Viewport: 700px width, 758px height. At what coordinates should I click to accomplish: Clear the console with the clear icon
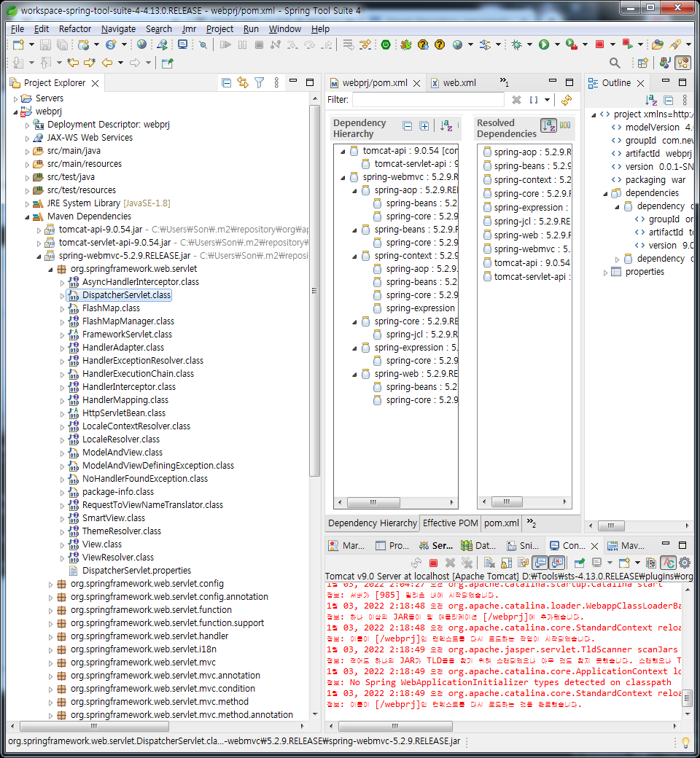point(489,563)
